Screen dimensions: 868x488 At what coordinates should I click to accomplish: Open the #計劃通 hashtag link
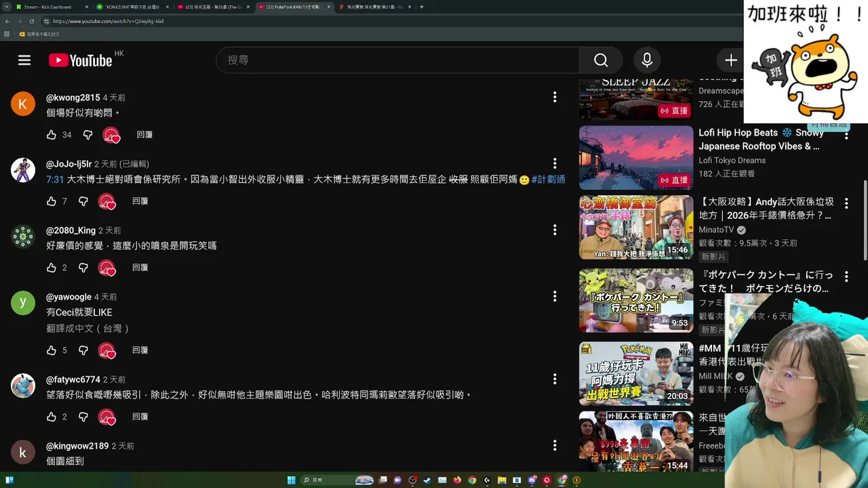point(548,180)
